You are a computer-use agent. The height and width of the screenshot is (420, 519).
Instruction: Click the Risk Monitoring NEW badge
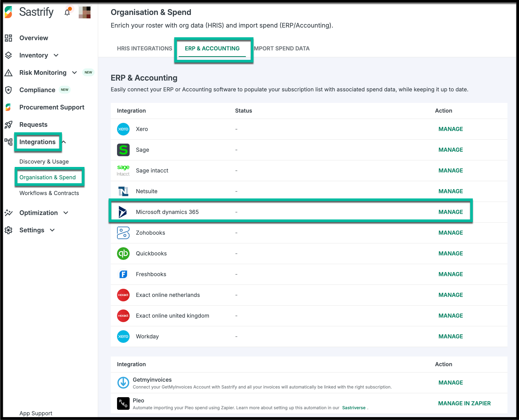(88, 72)
